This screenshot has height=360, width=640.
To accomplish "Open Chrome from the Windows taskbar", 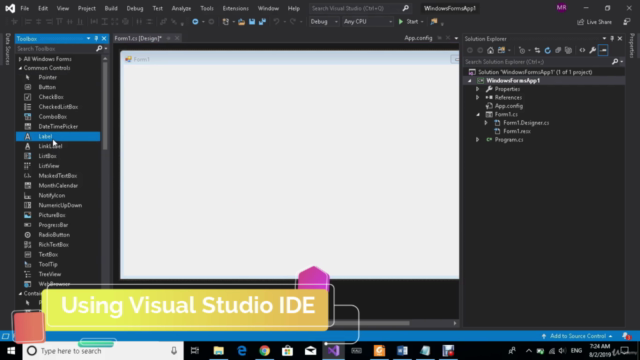I will click(264, 351).
